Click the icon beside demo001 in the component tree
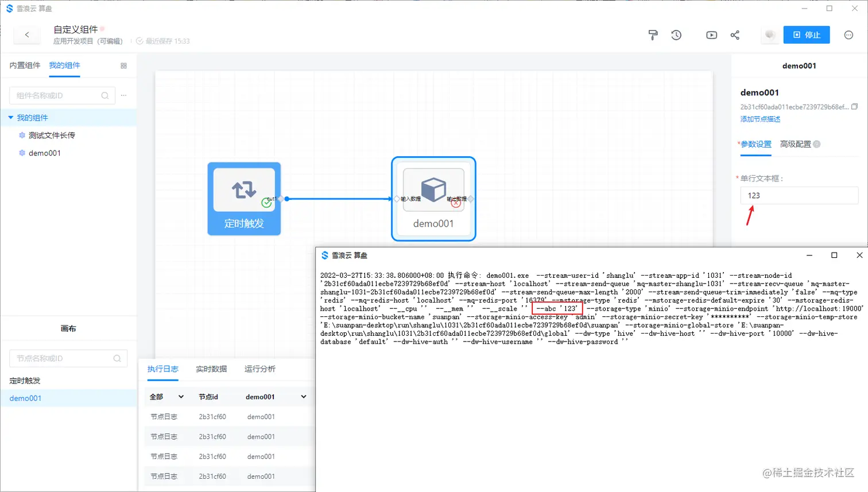 click(22, 153)
